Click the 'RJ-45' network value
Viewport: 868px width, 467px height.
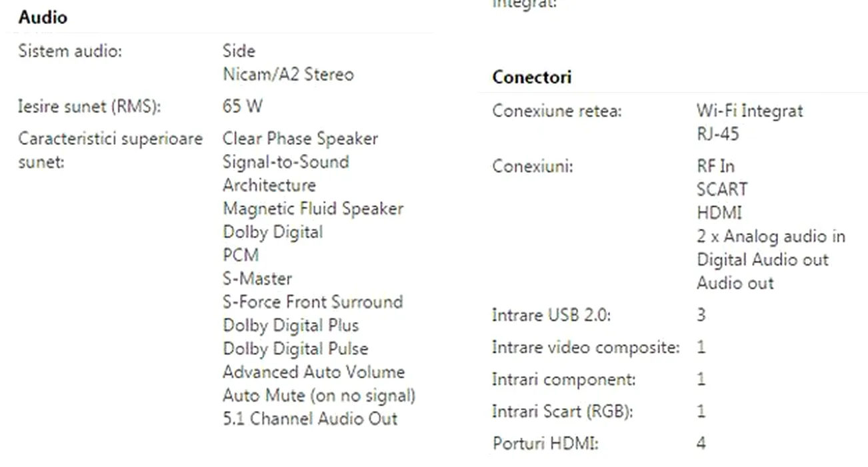[717, 134]
